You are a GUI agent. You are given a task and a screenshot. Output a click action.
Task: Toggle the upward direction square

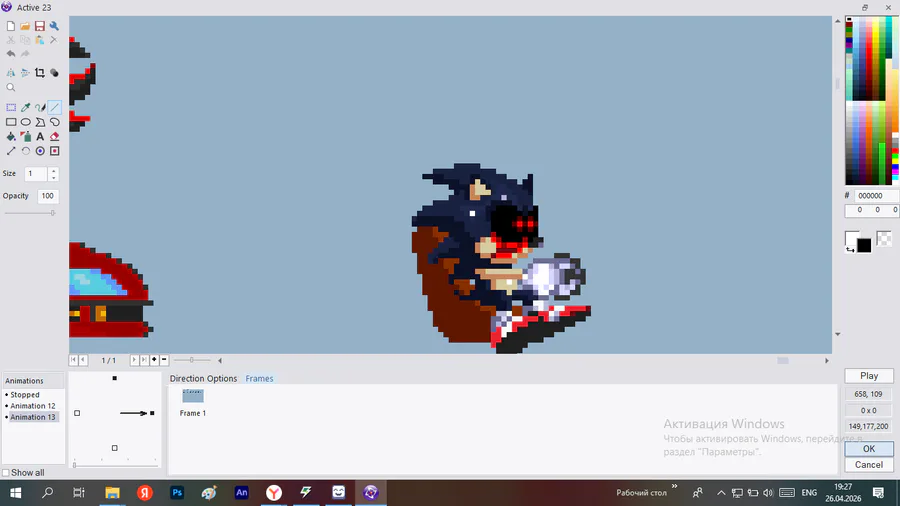click(115, 378)
